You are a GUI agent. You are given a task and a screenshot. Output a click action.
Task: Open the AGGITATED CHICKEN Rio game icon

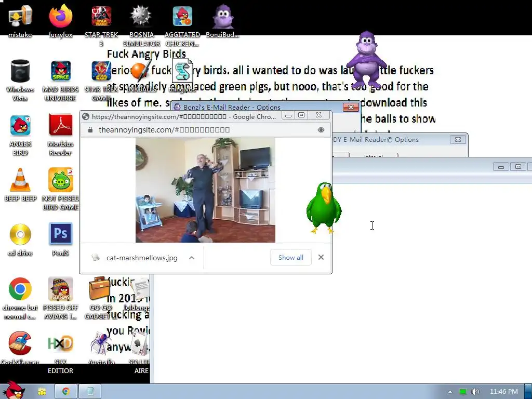click(182, 16)
